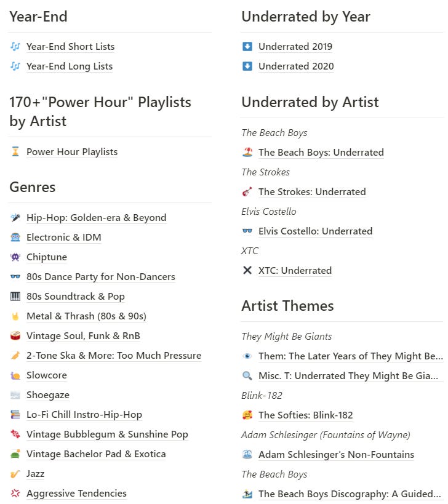Open Adam Schlesinger's Non-Fountains link
The height and width of the screenshot is (504, 448).
[x=336, y=455]
